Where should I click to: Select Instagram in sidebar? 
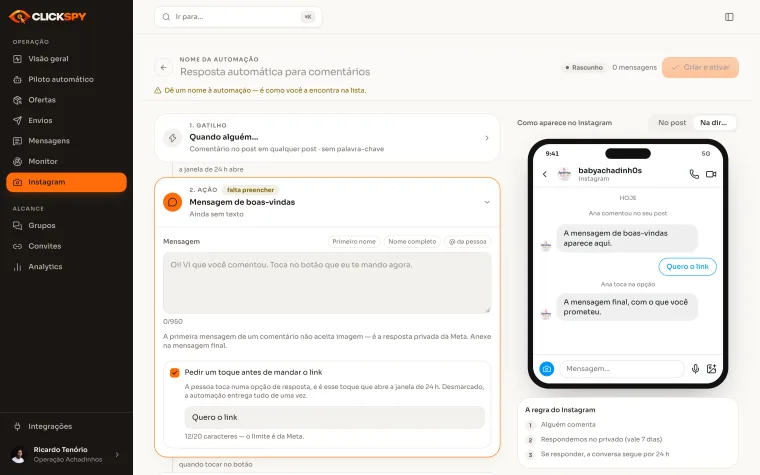[66, 182]
